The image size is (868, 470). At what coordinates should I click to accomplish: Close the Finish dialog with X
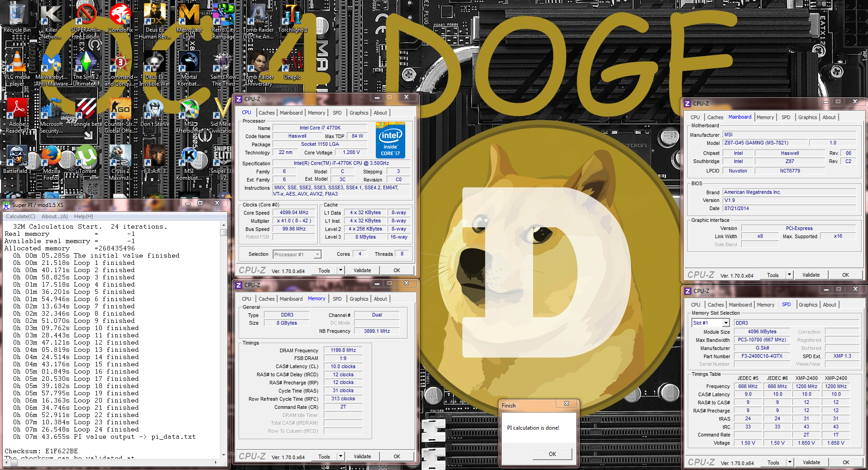[x=566, y=403]
